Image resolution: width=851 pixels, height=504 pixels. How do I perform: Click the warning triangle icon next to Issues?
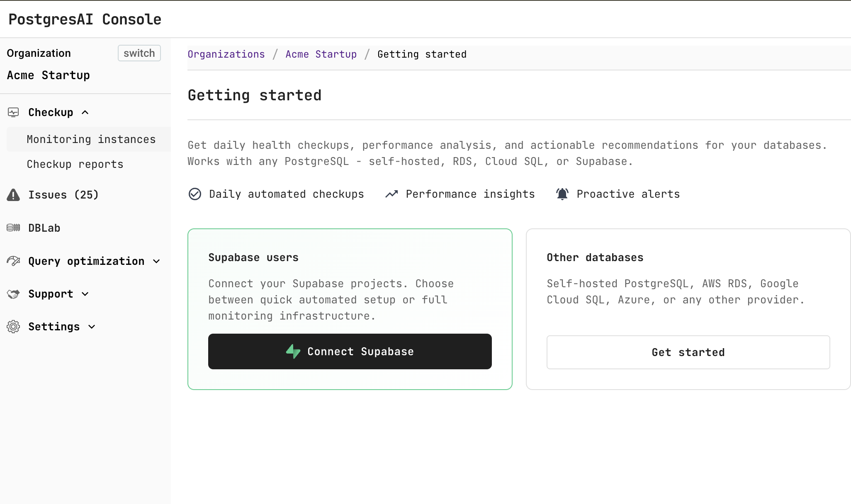point(13,195)
